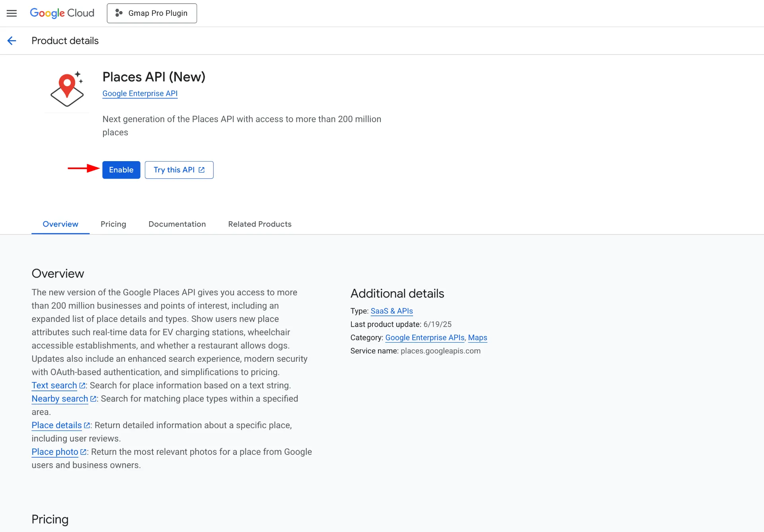
Task: Click the external icon beside Text search
Action: [82, 386]
